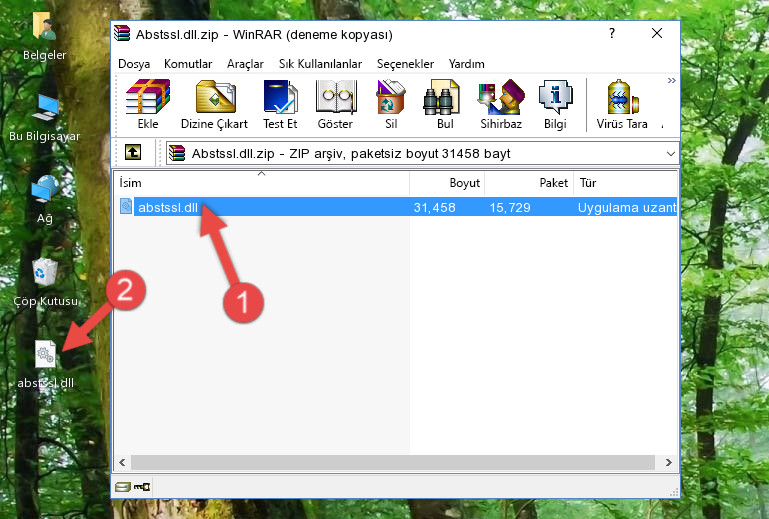The height and width of the screenshot is (519, 769).
Task: Open the Sık Kullanılanlar menu
Action: tap(320, 64)
